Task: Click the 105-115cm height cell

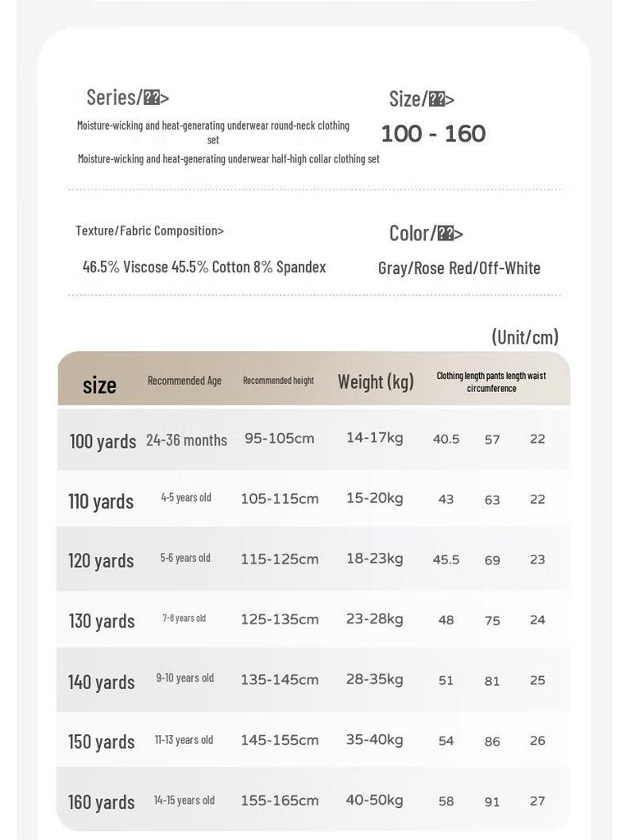Action: click(280, 499)
